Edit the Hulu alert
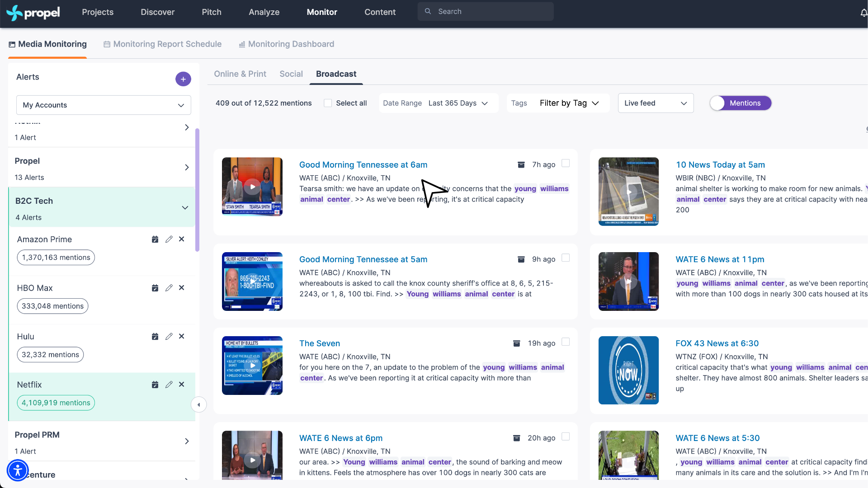This screenshot has width=868, height=488. 169,336
